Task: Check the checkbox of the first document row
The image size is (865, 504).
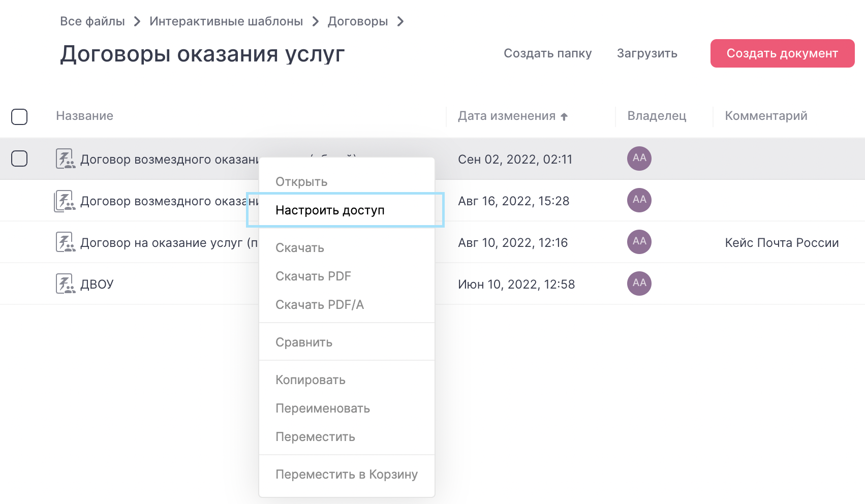Action: pyautogui.click(x=19, y=159)
